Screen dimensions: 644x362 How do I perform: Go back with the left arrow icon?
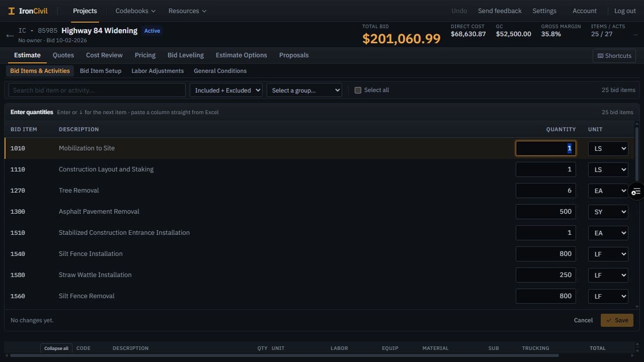pyautogui.click(x=10, y=36)
